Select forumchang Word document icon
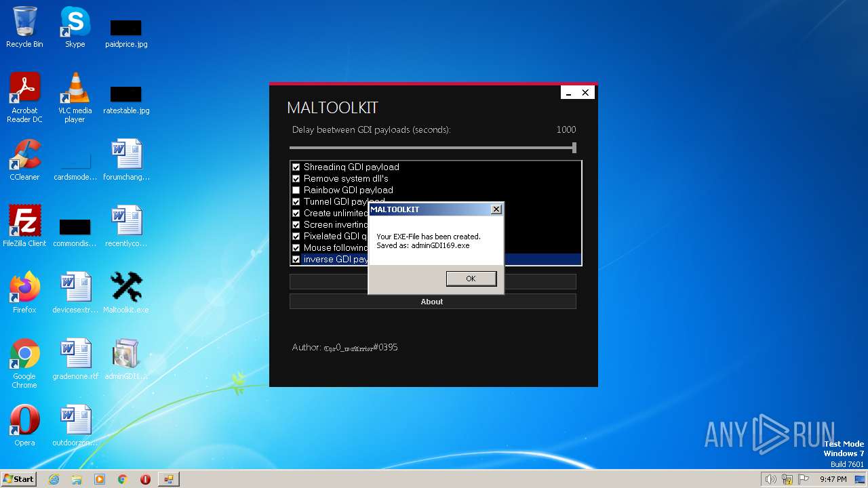 (x=126, y=160)
